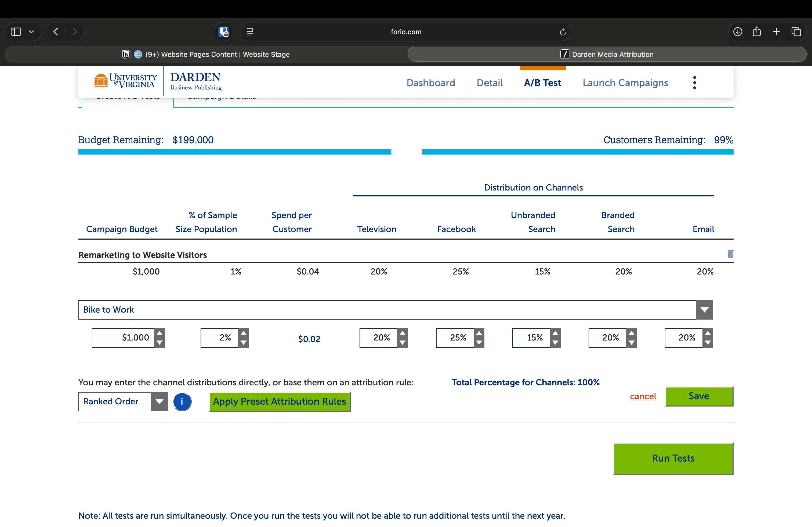Open a new tab with plus icon

click(777, 32)
